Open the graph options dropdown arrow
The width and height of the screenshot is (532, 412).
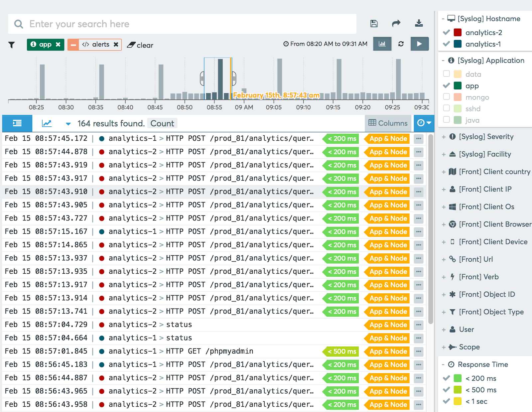[x=68, y=124]
